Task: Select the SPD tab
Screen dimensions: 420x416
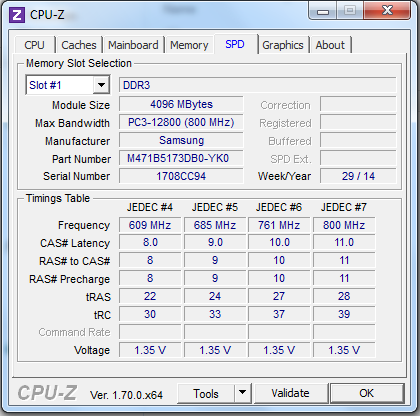Action: (235, 44)
